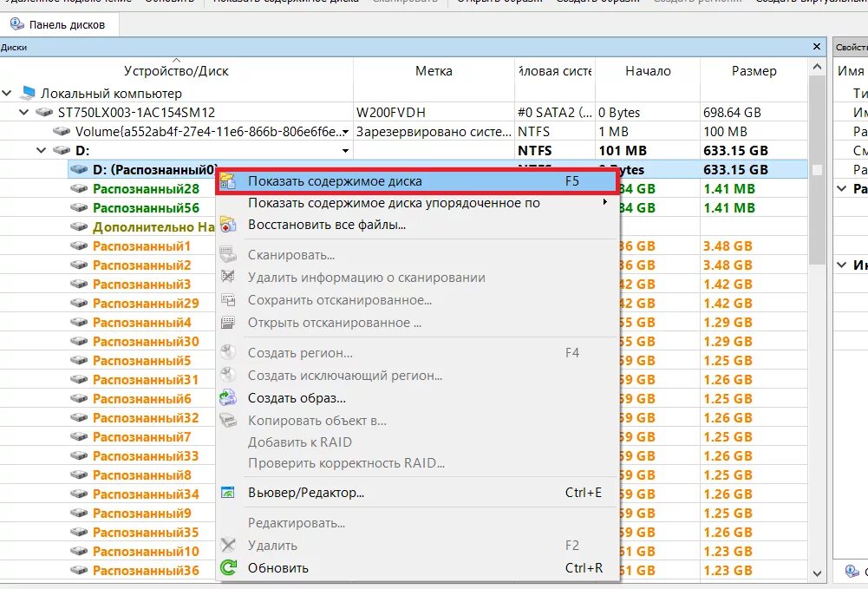Select 'Распознанный8' partition row
This screenshot has width=868, height=589.
[141, 475]
